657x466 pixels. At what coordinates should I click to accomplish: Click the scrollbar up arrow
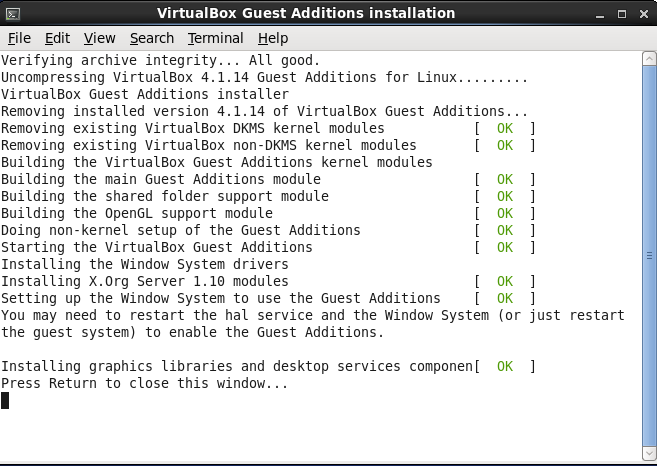649,59
